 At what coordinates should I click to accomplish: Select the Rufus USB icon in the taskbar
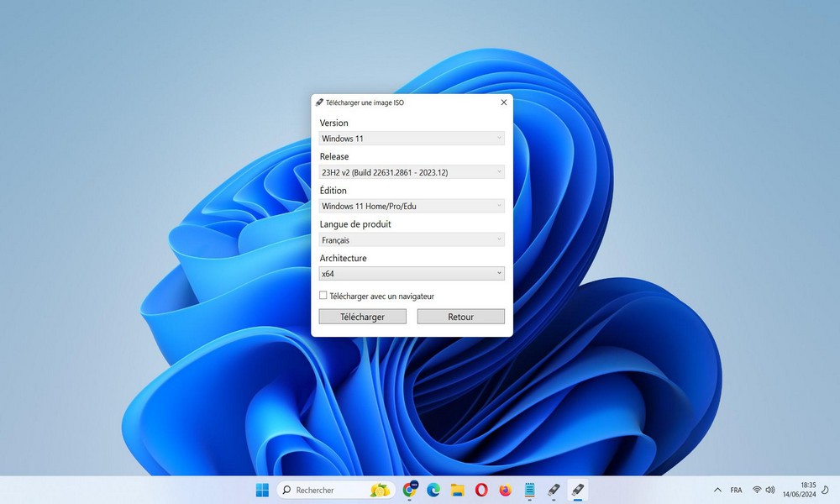point(578,490)
